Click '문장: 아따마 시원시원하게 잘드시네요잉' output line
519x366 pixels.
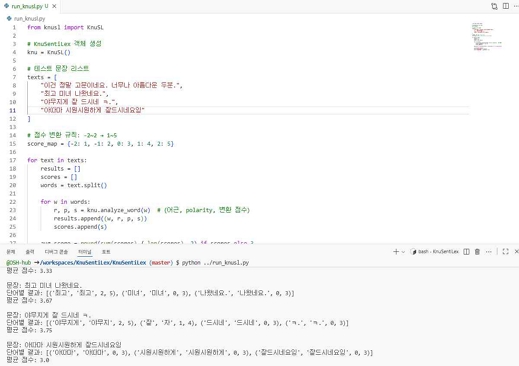tap(64, 345)
